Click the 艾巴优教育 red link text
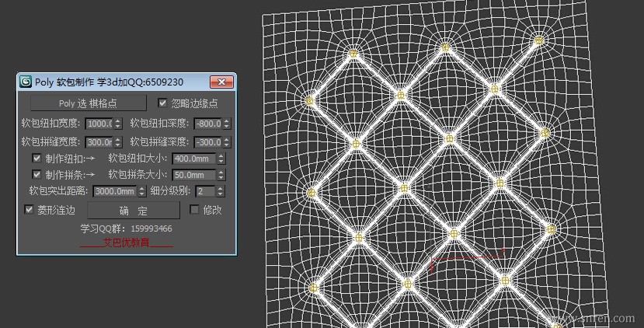Viewport: 644px width, 328px height. coord(127,243)
